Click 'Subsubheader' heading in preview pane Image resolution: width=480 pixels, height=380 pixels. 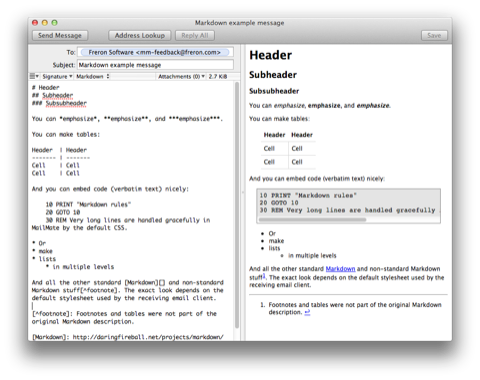click(274, 91)
